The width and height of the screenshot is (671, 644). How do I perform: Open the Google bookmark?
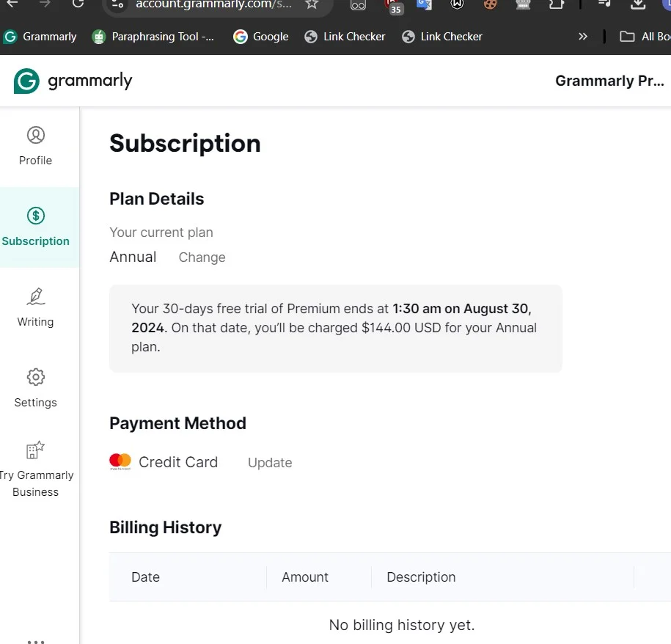[260, 37]
